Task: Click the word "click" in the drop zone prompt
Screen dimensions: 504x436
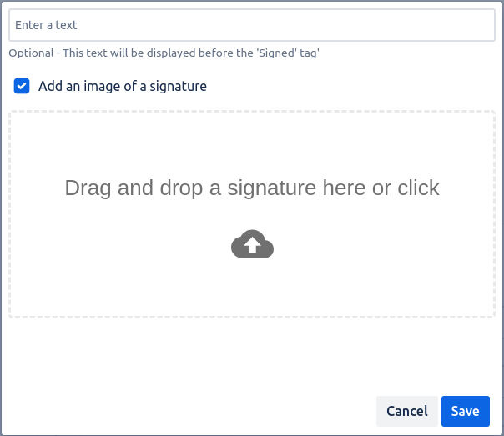Action: (x=418, y=188)
